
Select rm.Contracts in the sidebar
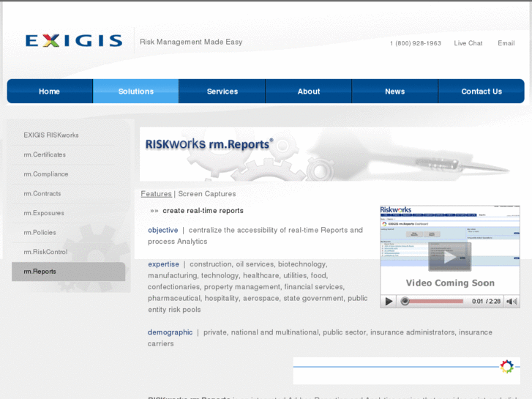point(42,193)
